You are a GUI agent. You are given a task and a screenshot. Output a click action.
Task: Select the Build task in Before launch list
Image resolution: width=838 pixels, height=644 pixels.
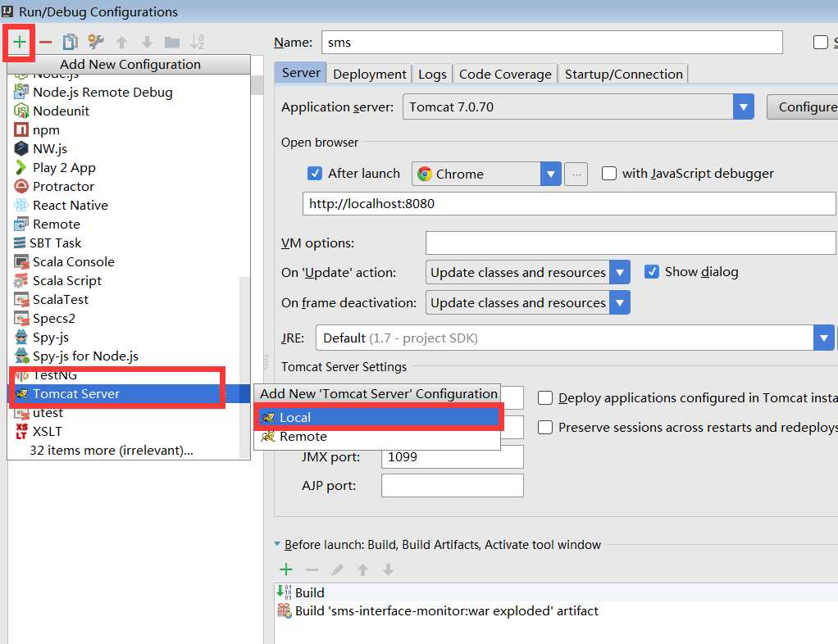[x=556, y=592]
